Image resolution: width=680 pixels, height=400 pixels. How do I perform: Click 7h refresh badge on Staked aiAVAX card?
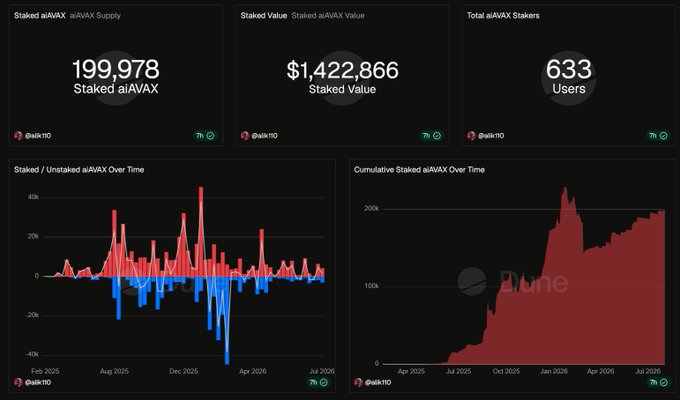[x=205, y=136]
